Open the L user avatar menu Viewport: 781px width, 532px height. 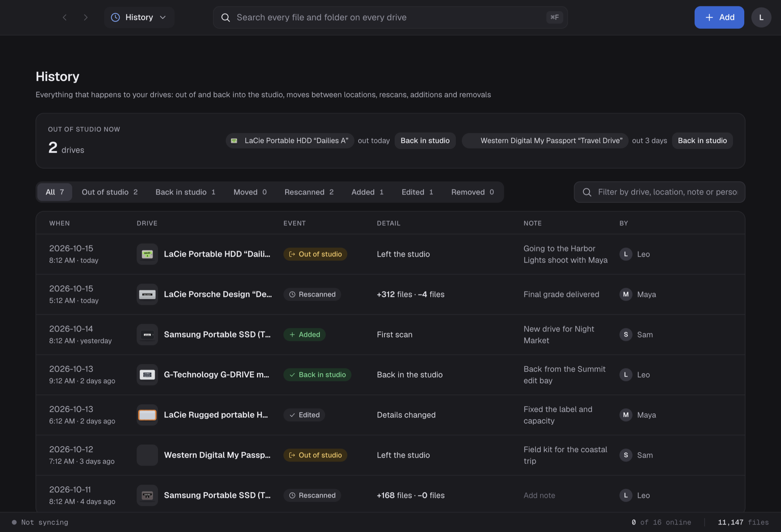click(761, 17)
